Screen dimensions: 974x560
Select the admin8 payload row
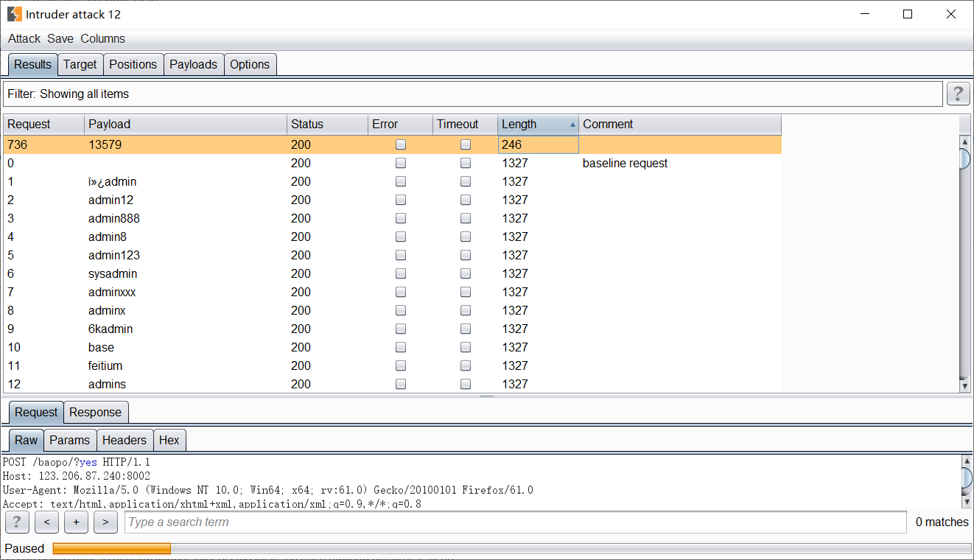pyautogui.click(x=393, y=237)
